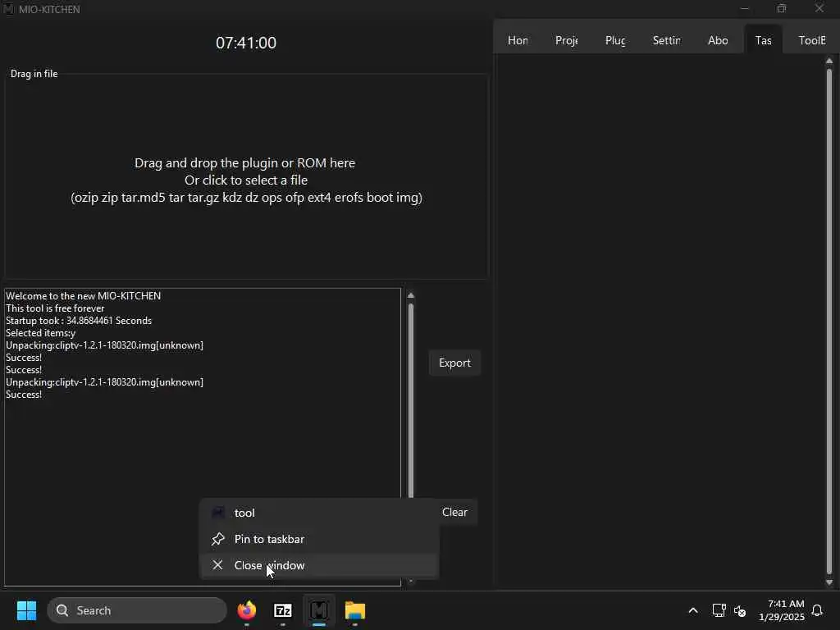Open the Plugin tab
Screen dimensions: 840x630
click(615, 40)
